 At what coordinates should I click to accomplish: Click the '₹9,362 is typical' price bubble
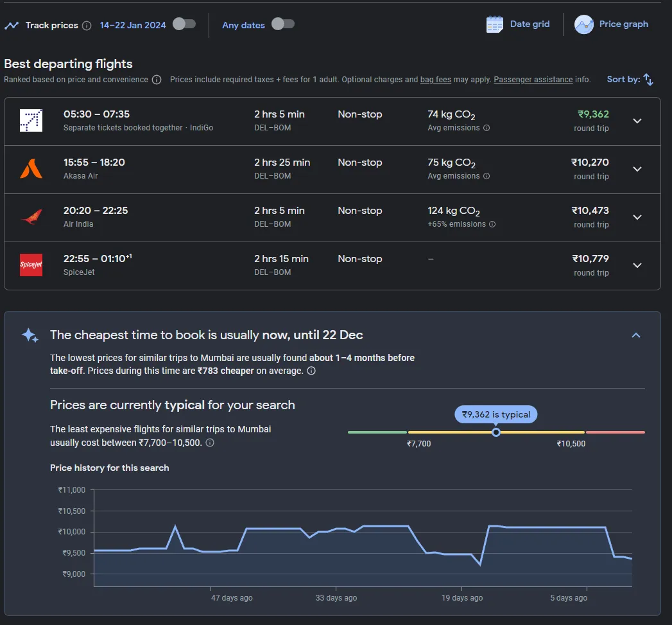496,414
